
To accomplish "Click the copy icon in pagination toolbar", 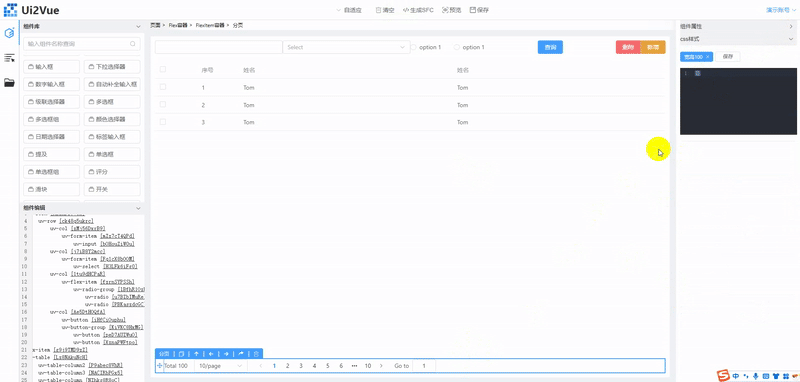I will [x=181, y=353].
